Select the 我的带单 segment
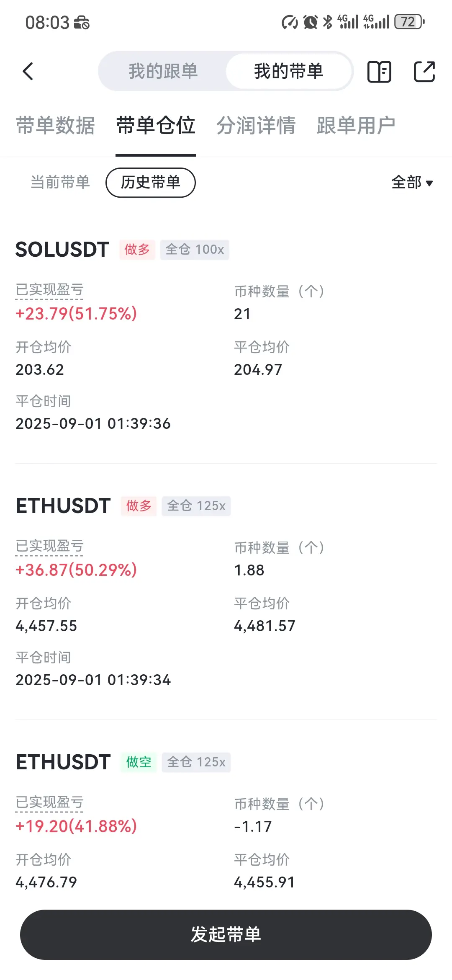 point(289,71)
